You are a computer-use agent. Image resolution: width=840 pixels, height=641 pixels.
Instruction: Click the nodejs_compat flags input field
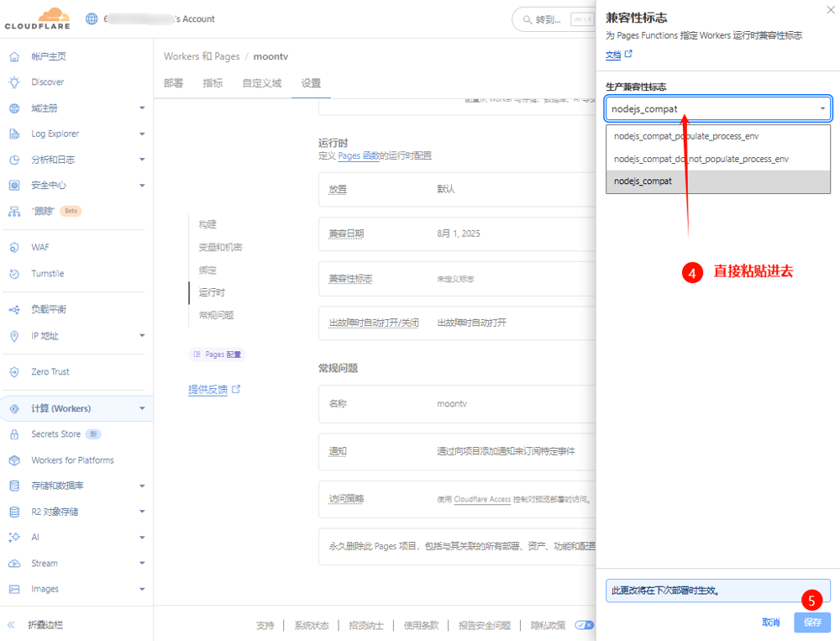coord(710,108)
